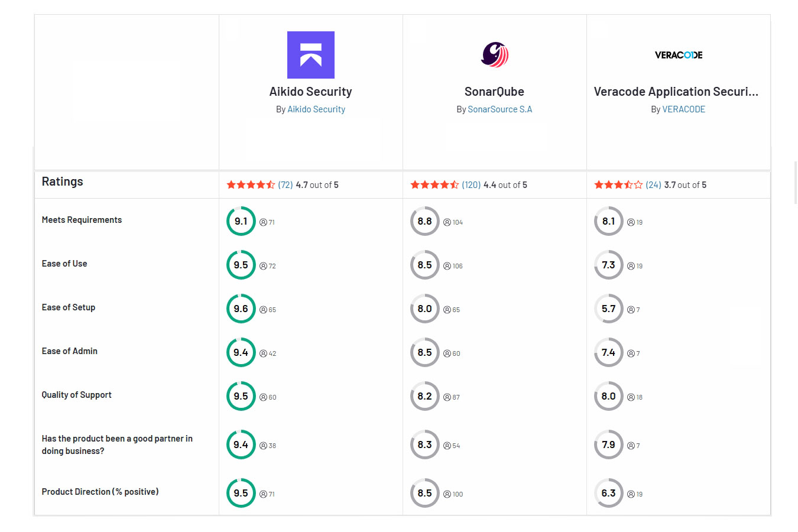Click the Meets Requirements row label

82,220
